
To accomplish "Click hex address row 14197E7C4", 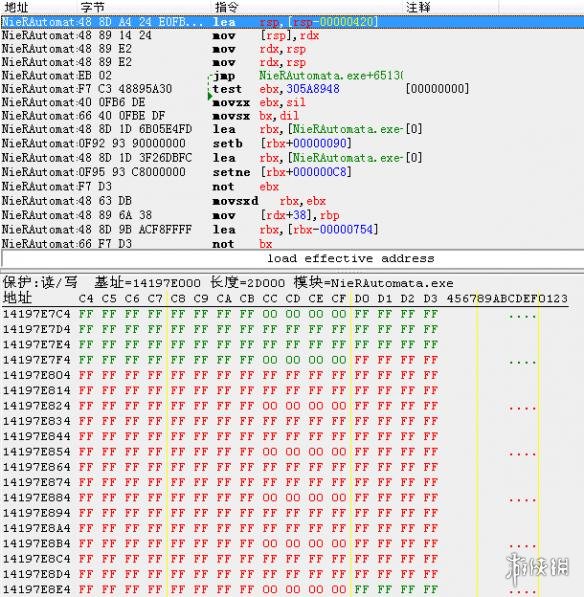I will 37,314.
